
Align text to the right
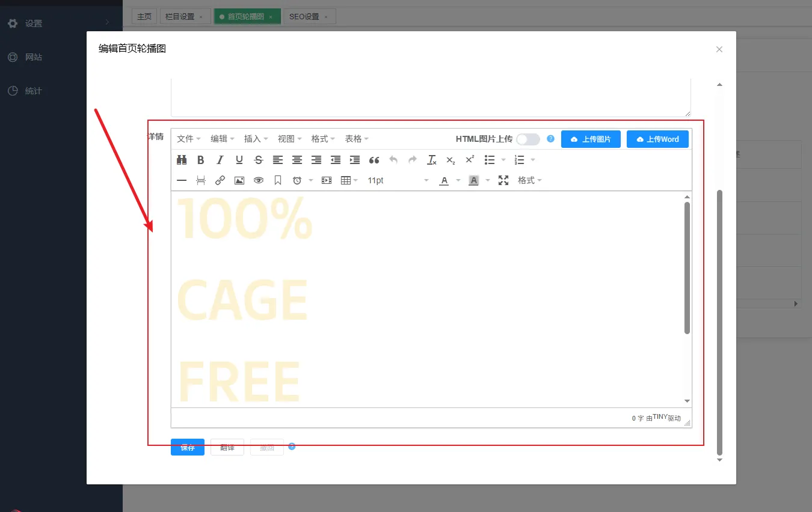click(x=316, y=160)
